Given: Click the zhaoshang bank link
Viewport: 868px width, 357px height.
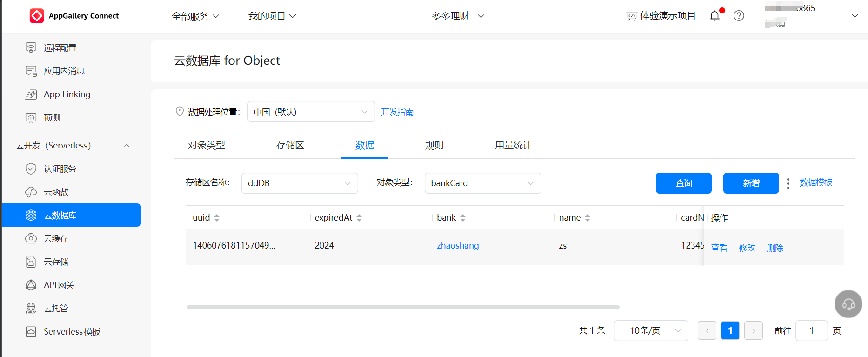Looking at the screenshot, I should (458, 245).
